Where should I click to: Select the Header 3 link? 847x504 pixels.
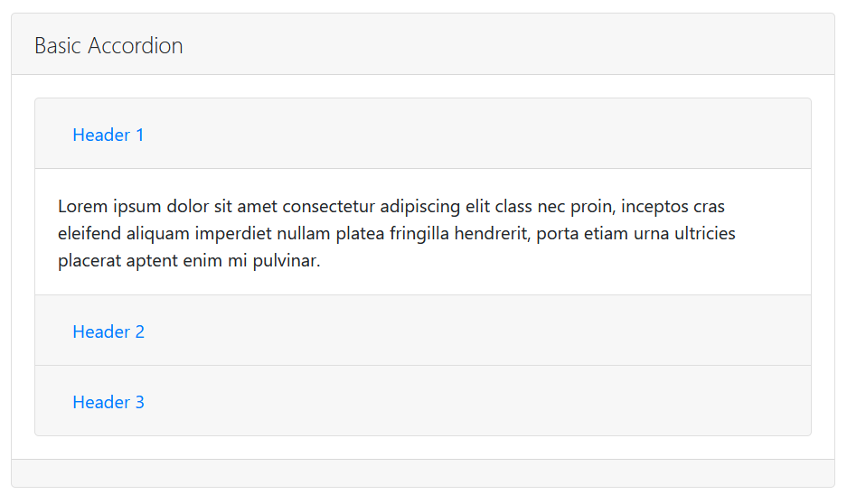click(x=108, y=402)
